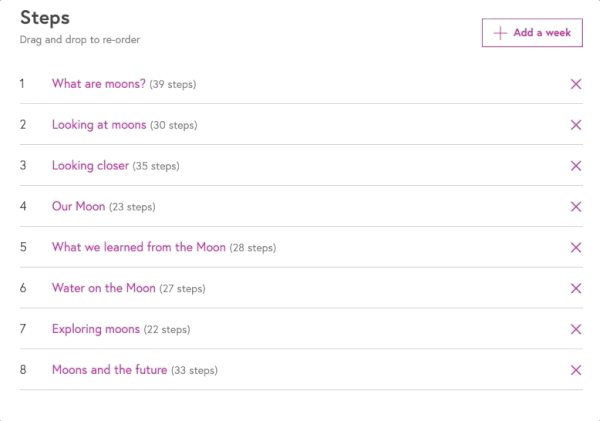Open the "Exploring moons" week
This screenshot has height=421, width=600.
95,329
